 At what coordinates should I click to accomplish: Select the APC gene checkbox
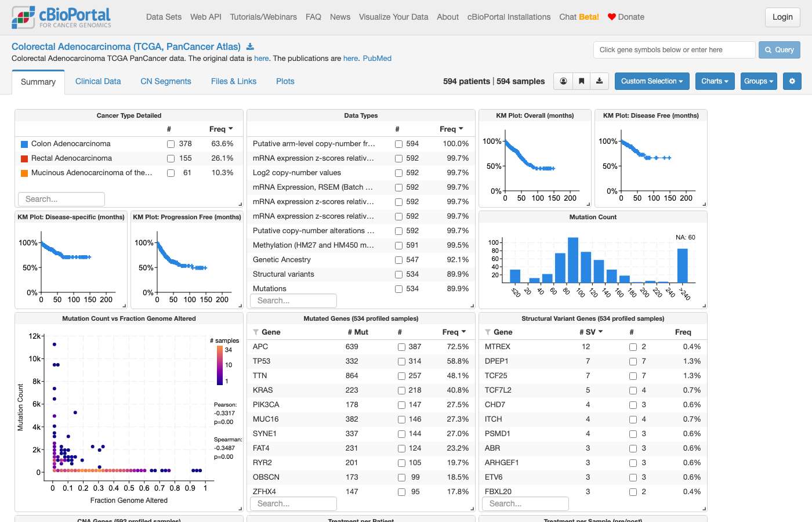pyautogui.click(x=401, y=347)
